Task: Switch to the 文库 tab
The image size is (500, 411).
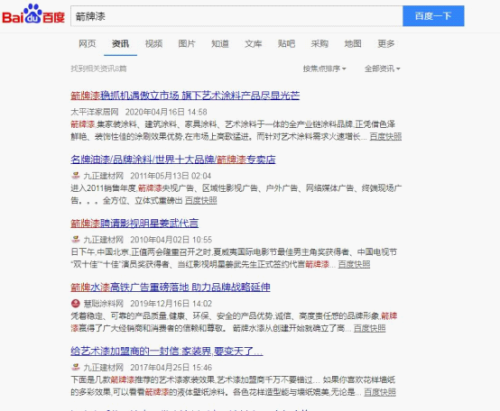Action: [x=253, y=44]
